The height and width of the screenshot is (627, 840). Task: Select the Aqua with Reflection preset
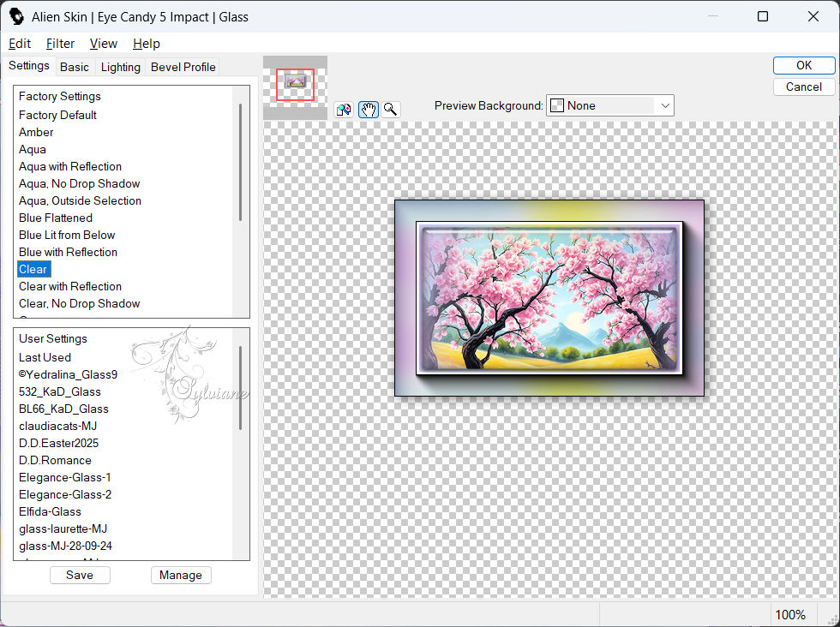70,166
